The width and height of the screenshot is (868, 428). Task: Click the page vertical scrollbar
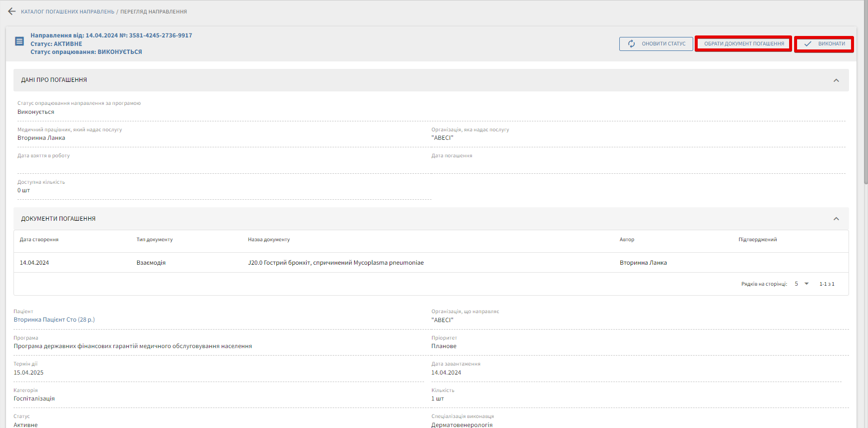pos(866,100)
